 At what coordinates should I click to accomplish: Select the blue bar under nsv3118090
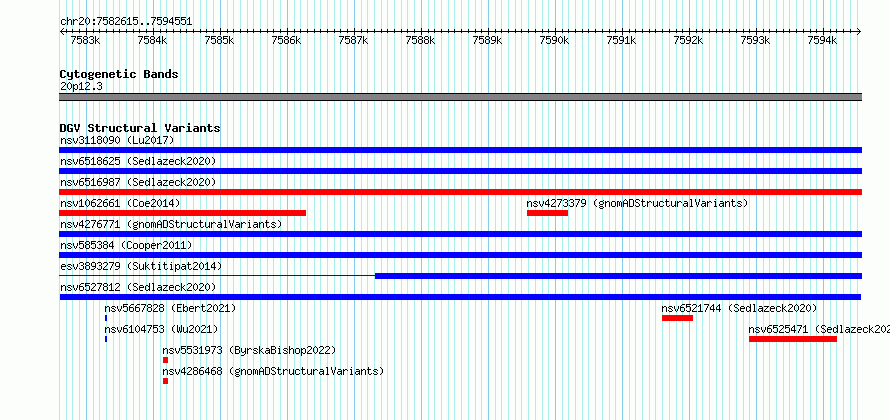460,150
